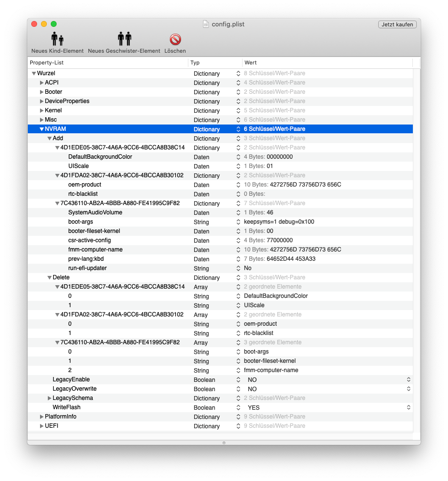The width and height of the screenshot is (448, 481).
Task: Expand the Kernel dictionary
Action: [41, 110]
